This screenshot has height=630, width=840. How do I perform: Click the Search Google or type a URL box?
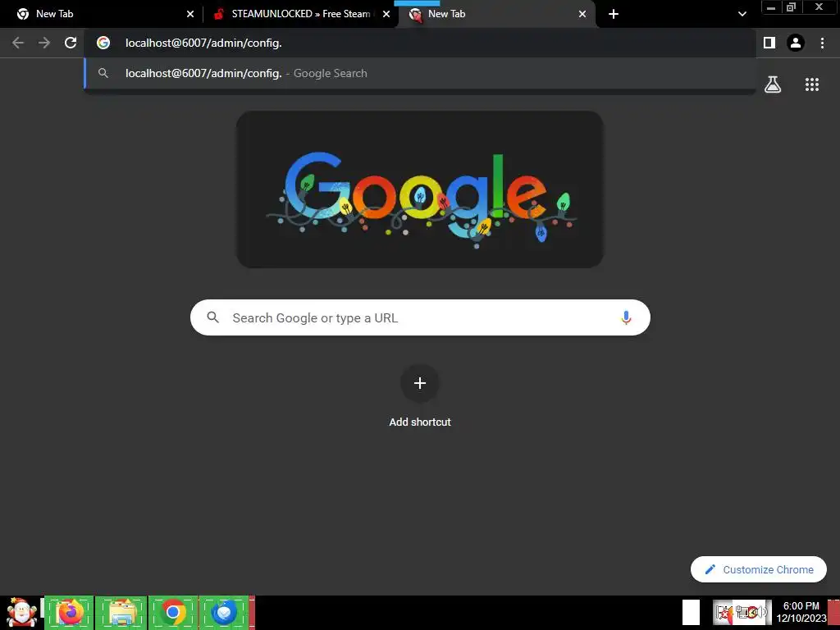pos(420,317)
